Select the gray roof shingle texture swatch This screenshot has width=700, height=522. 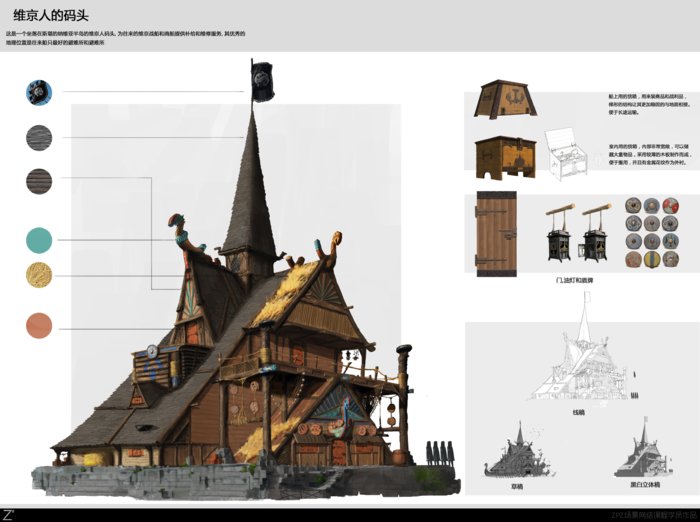(x=39, y=137)
